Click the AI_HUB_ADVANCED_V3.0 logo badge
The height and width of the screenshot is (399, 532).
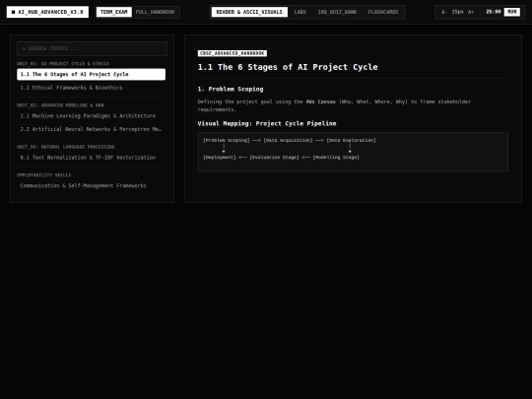[47, 12]
